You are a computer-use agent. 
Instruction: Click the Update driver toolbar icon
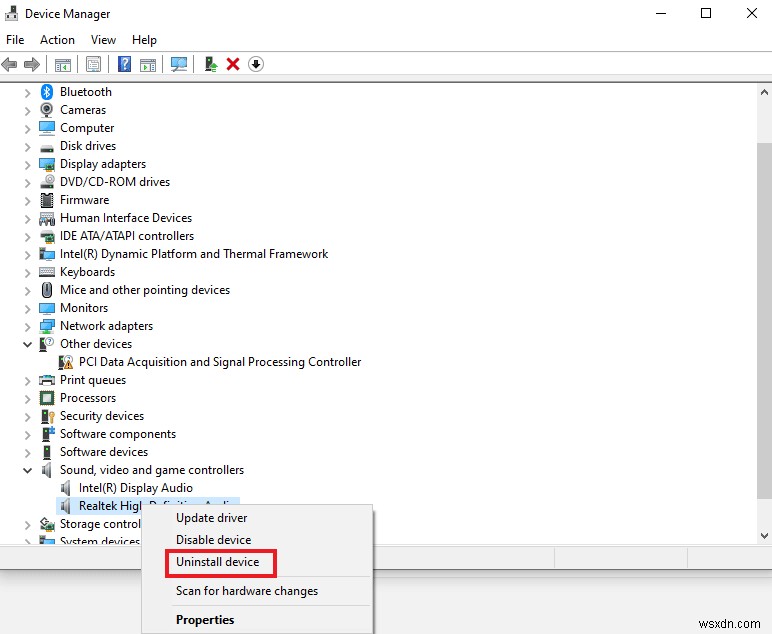[211, 64]
